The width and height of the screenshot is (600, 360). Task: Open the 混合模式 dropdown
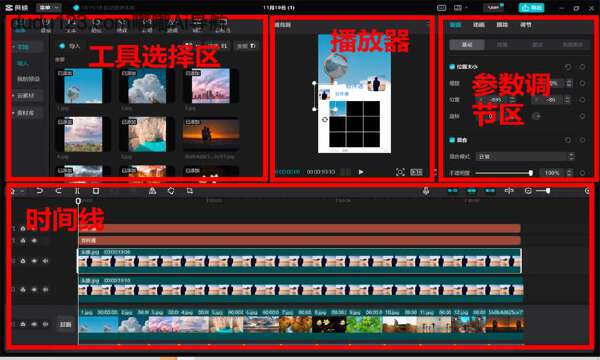[525, 156]
